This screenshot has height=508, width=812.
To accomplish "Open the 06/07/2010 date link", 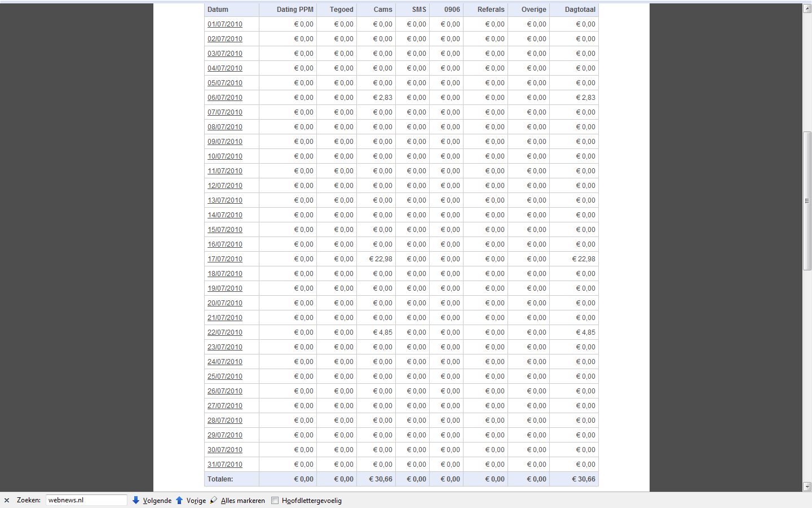I will 225,98.
